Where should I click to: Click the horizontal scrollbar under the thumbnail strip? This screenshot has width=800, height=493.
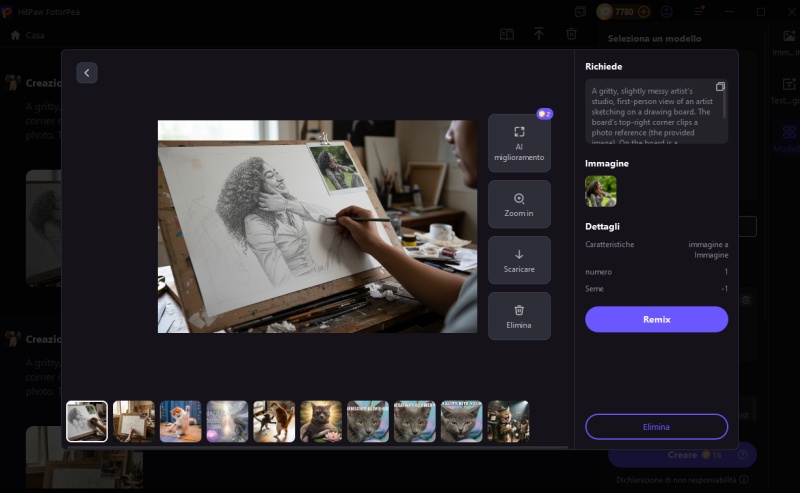[x=300, y=447]
